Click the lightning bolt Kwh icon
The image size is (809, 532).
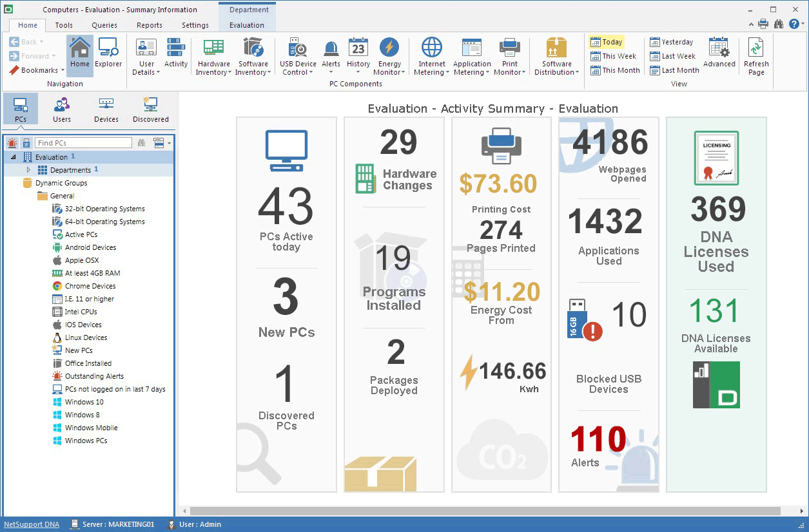(x=468, y=372)
